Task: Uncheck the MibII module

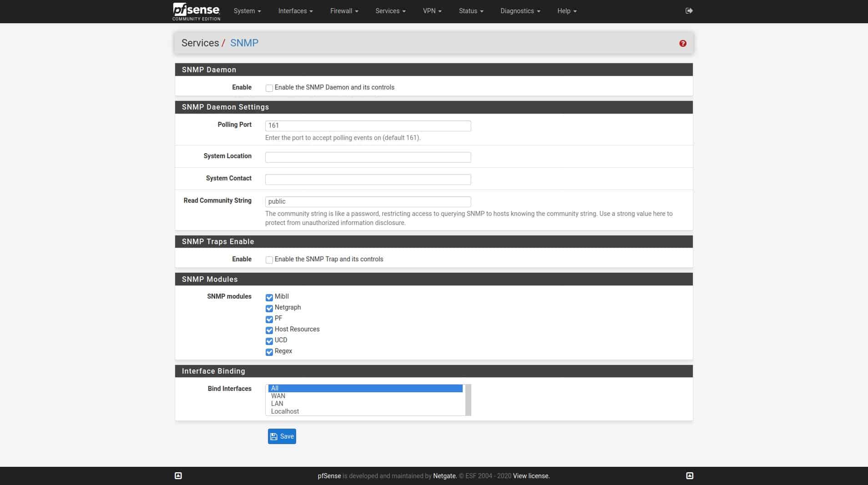Action: [269, 297]
